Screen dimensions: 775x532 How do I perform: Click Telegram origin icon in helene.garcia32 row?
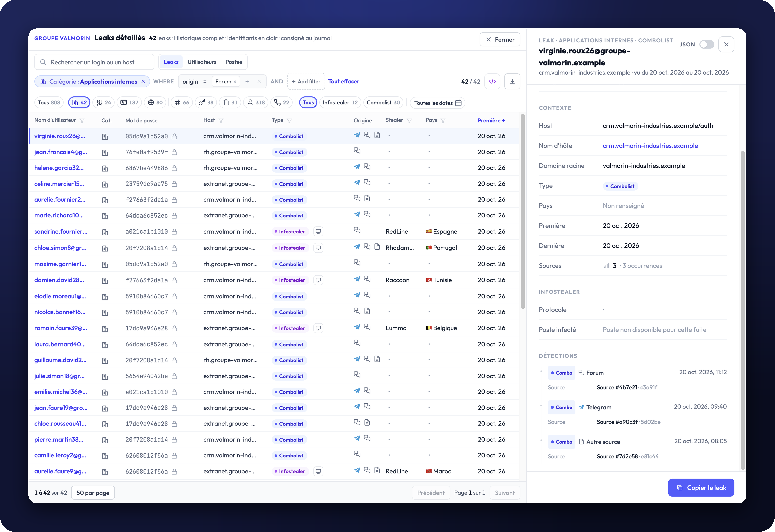pyautogui.click(x=357, y=166)
